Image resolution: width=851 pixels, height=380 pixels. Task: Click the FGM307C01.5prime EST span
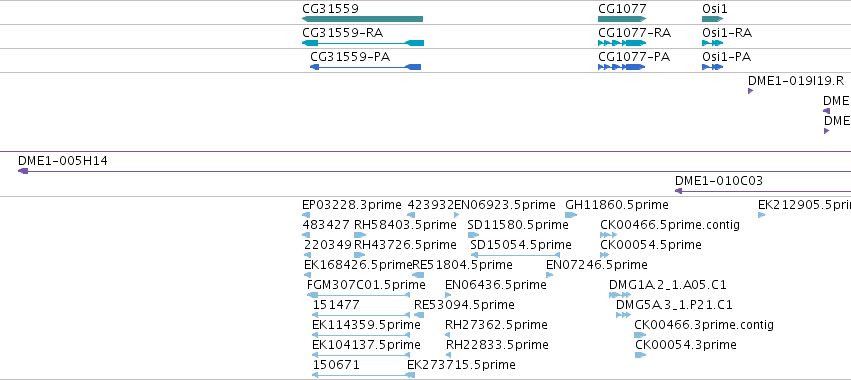click(358, 295)
